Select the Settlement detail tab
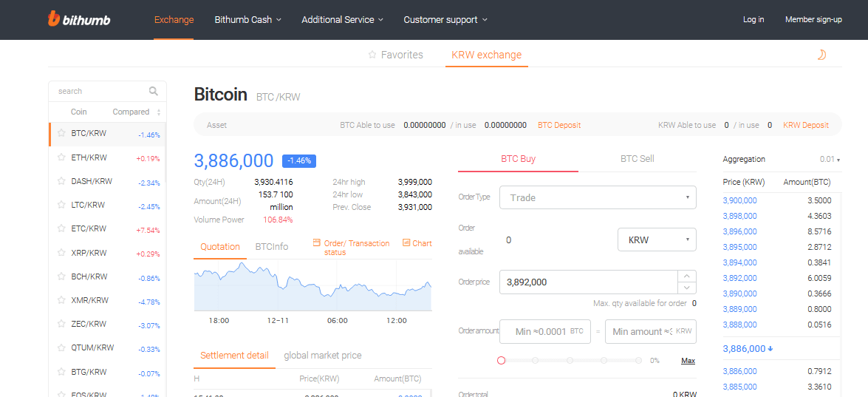868x397 pixels. click(x=235, y=356)
